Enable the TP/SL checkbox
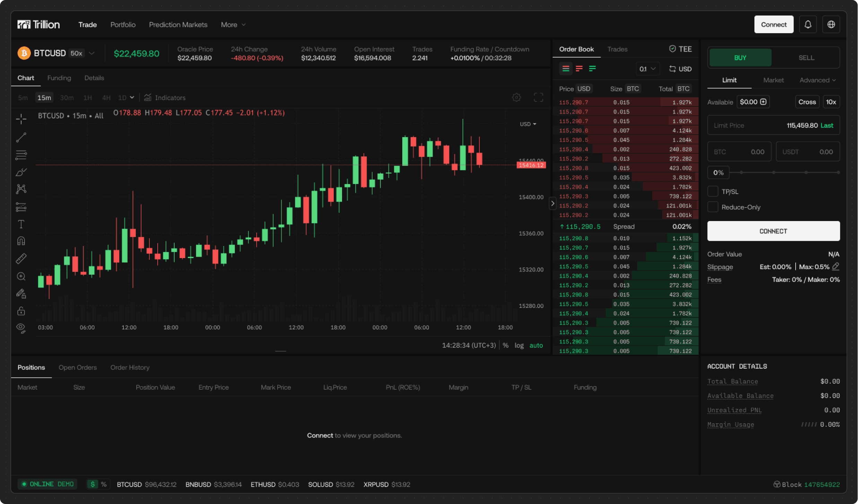This screenshot has width=858, height=504. [713, 192]
